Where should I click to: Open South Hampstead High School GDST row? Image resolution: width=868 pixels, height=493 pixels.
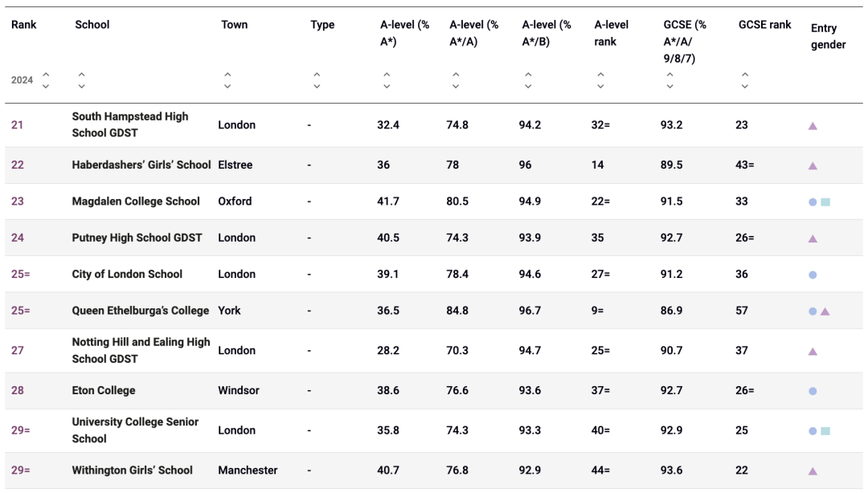coord(130,124)
